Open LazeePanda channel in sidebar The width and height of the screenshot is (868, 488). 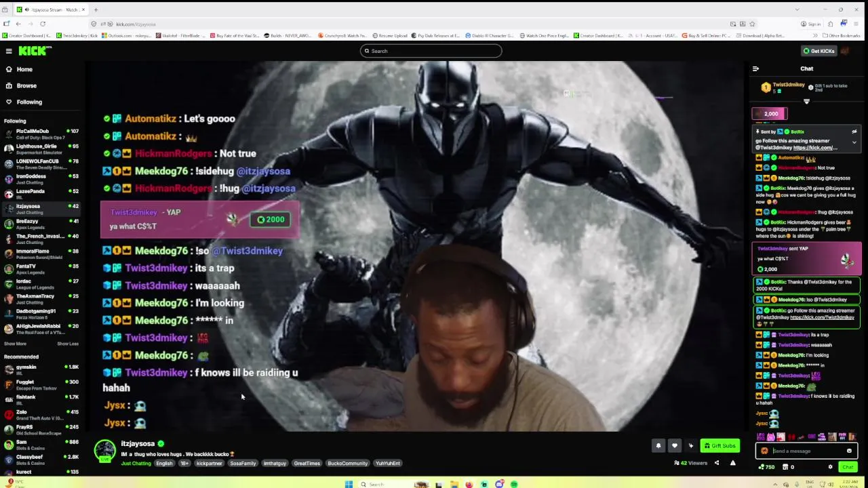click(41, 194)
